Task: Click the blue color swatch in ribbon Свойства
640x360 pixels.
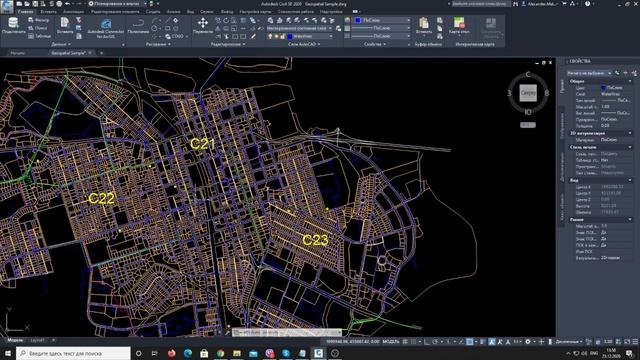Action: [358, 20]
